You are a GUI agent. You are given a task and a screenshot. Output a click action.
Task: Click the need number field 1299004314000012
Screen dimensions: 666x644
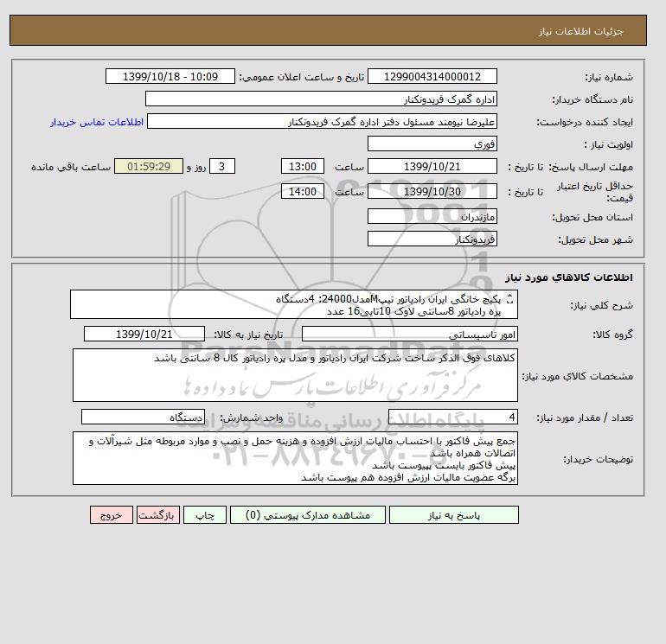(x=432, y=76)
